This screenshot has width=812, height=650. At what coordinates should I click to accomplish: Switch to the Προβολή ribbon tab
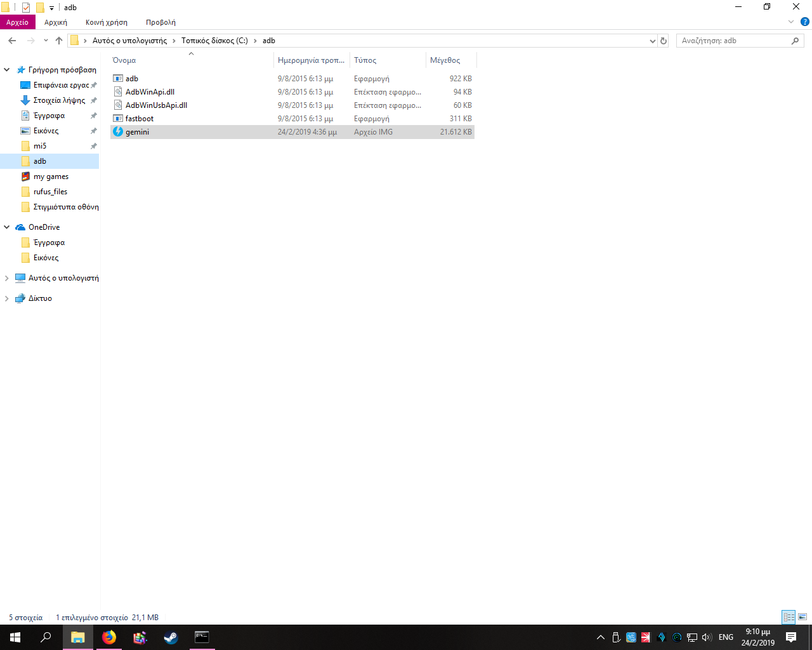tap(160, 22)
